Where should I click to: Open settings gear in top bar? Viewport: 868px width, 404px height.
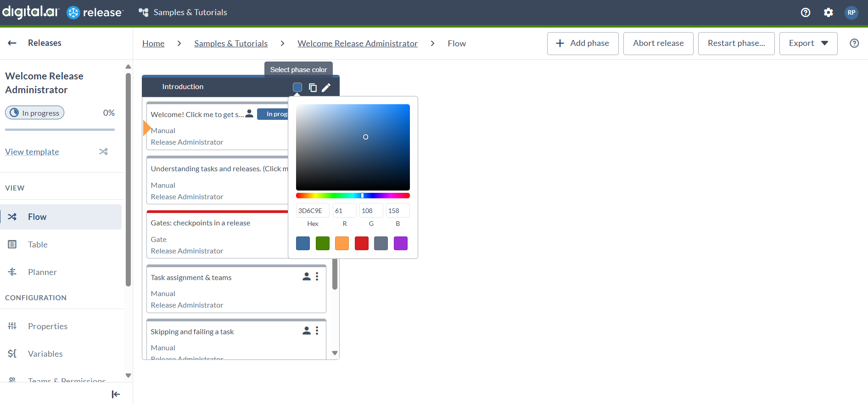pos(828,12)
